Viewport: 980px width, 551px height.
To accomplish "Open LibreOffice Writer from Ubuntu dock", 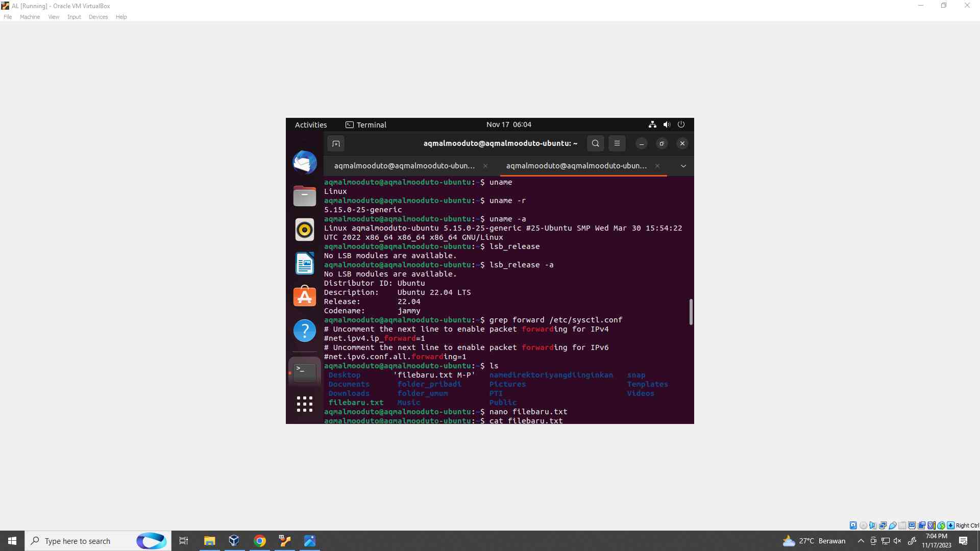I will [x=305, y=263].
